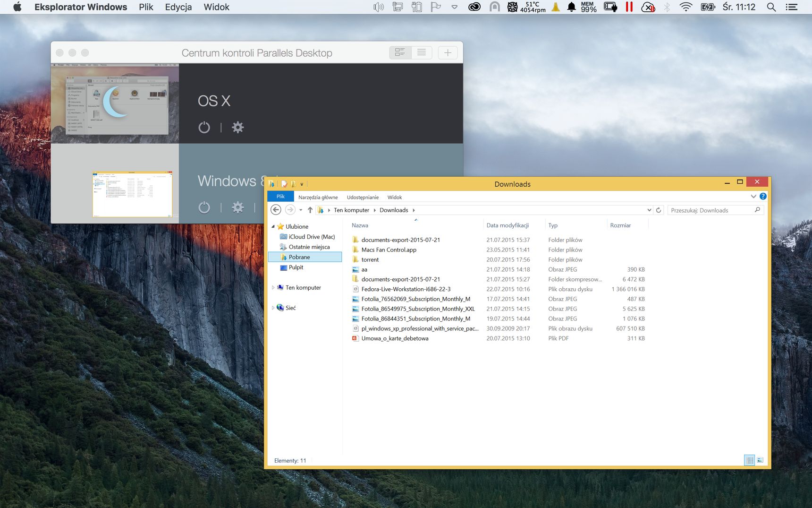Select the pl_windows_xp_professional disk image file

(x=420, y=328)
